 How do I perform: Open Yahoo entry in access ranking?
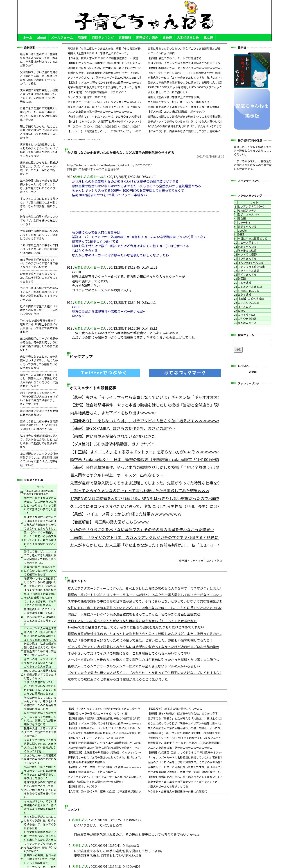[x=242, y=311]
